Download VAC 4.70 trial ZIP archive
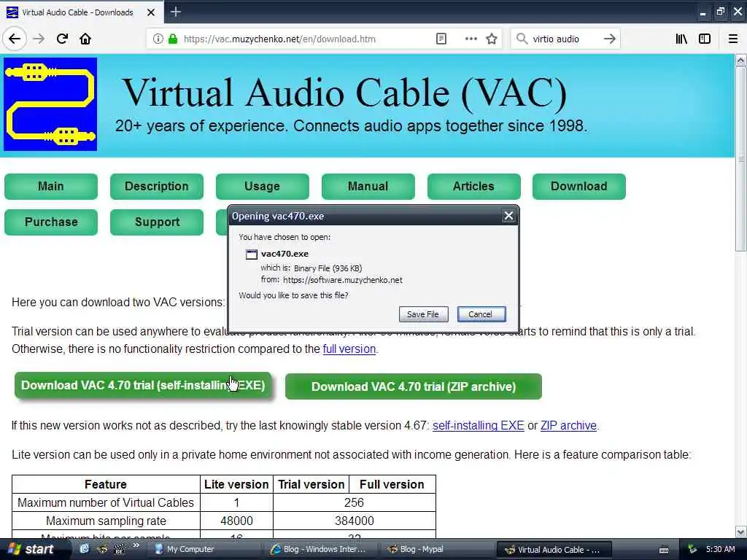This screenshot has width=747, height=560. tap(414, 386)
